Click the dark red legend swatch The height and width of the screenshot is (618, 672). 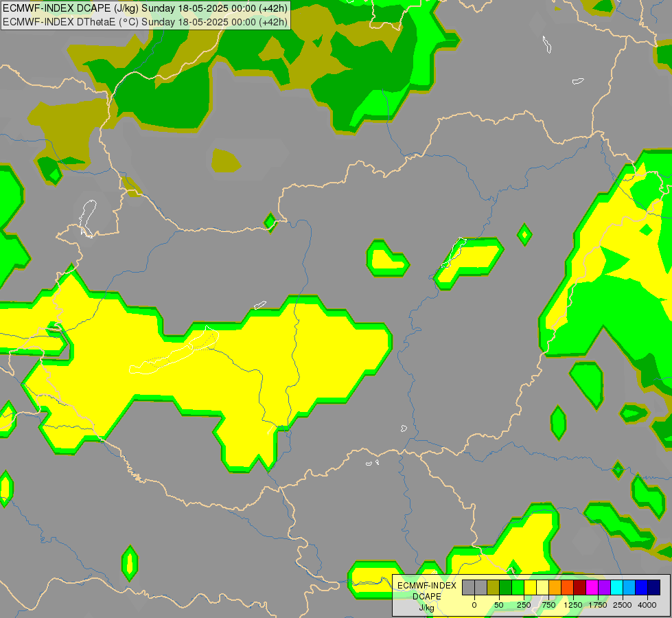point(579,588)
